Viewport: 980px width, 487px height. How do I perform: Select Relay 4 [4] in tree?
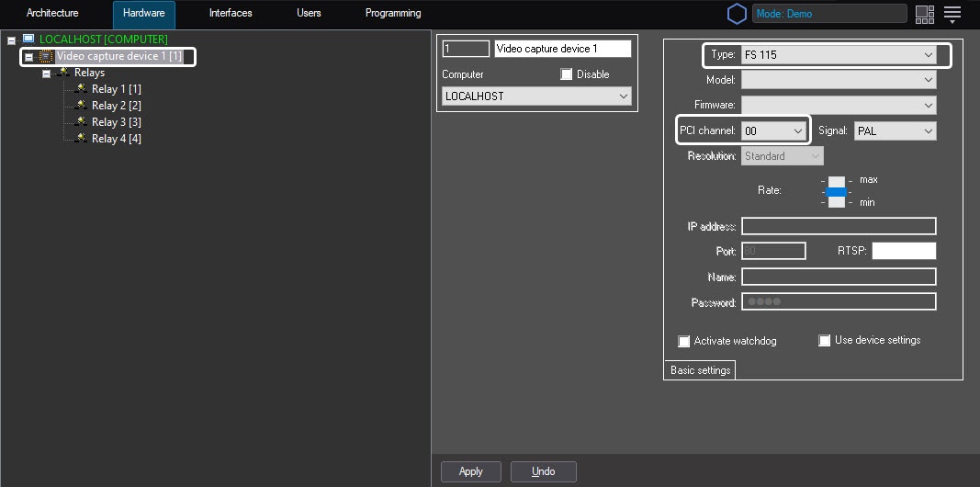(117, 138)
